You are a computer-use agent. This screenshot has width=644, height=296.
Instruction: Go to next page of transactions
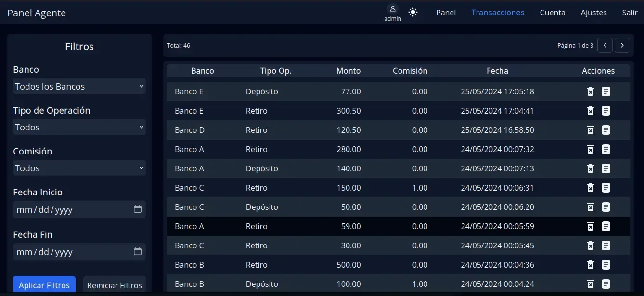click(x=622, y=45)
